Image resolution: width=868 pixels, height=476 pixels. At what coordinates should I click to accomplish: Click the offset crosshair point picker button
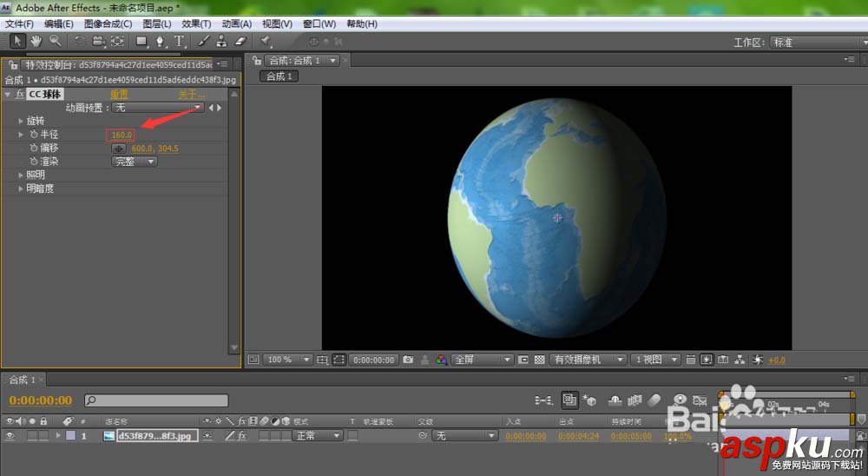pos(120,149)
